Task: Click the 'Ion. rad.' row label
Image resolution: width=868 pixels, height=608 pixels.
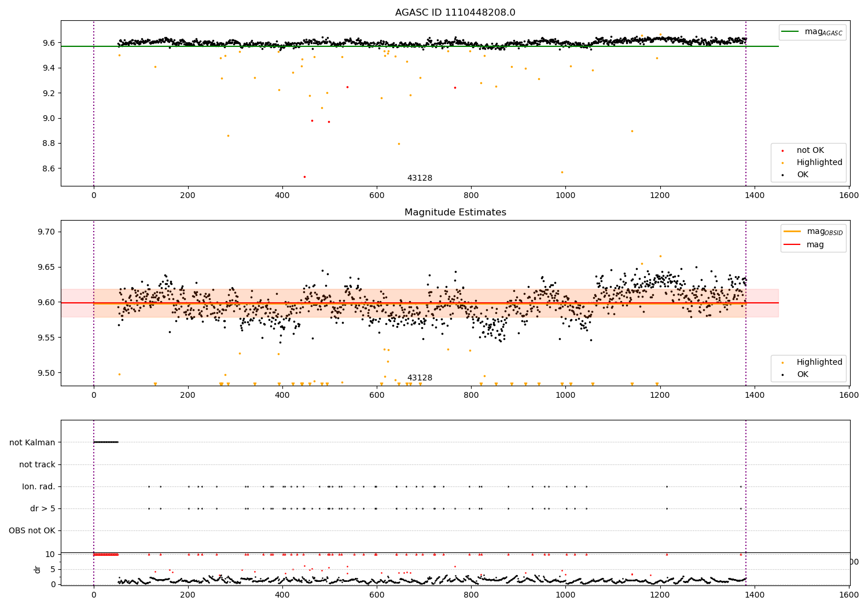Action: 39,487
